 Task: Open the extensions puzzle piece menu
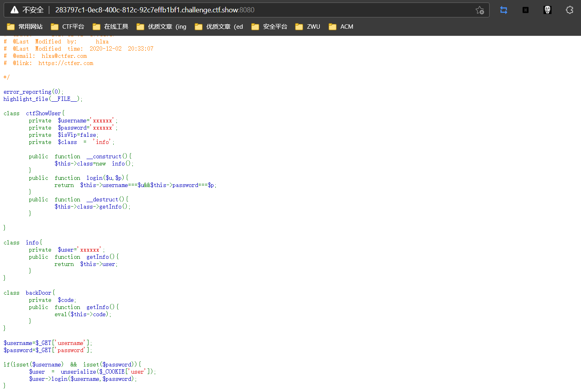569,10
